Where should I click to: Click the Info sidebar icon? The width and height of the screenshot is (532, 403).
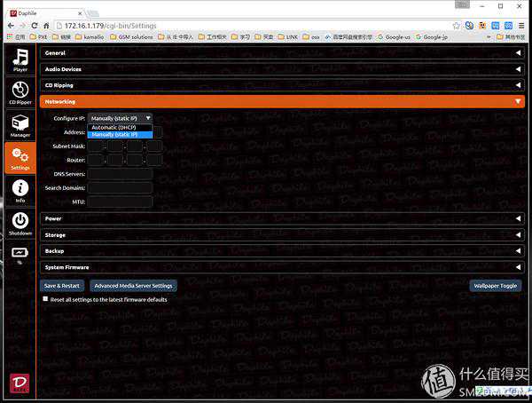[20, 189]
